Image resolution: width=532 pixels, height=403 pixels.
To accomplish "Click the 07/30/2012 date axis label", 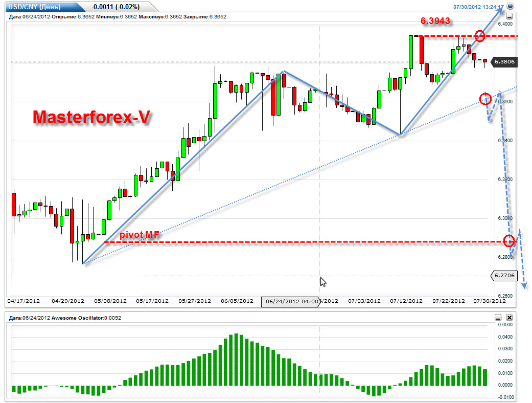I will [490, 301].
